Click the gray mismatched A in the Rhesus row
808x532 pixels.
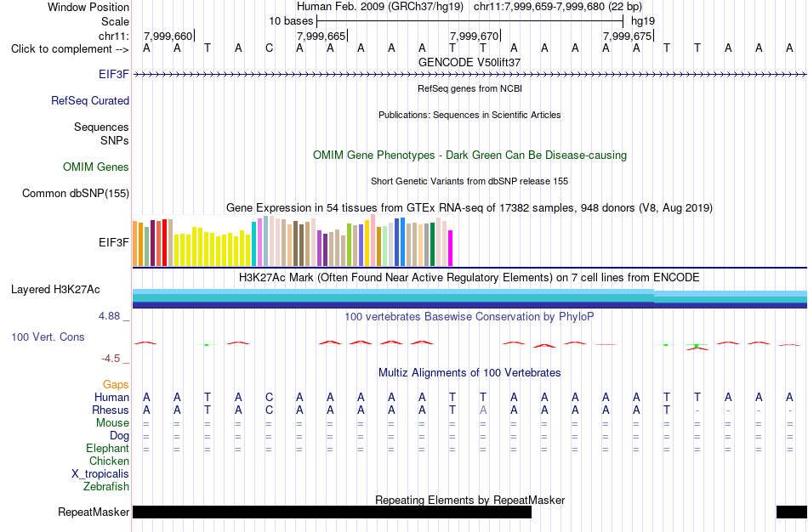[x=483, y=410]
